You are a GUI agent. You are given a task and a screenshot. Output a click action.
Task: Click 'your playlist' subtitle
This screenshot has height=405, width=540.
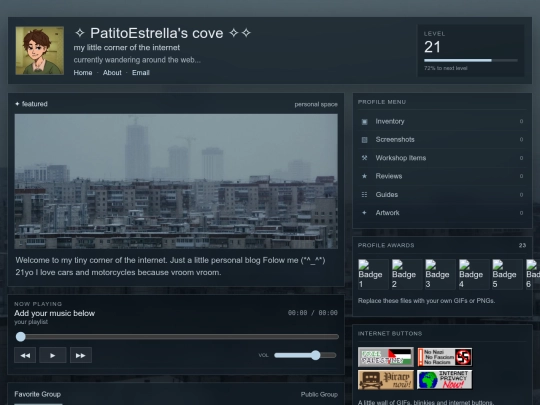(31, 322)
